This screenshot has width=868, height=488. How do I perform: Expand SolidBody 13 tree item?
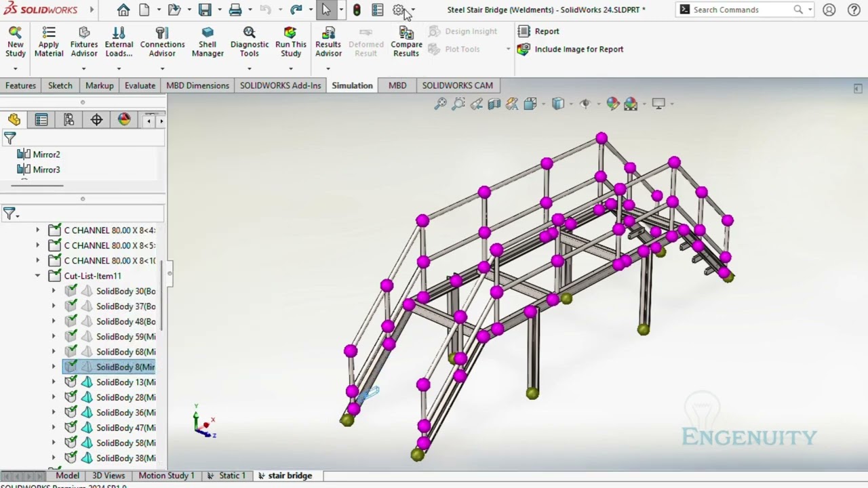(x=54, y=382)
